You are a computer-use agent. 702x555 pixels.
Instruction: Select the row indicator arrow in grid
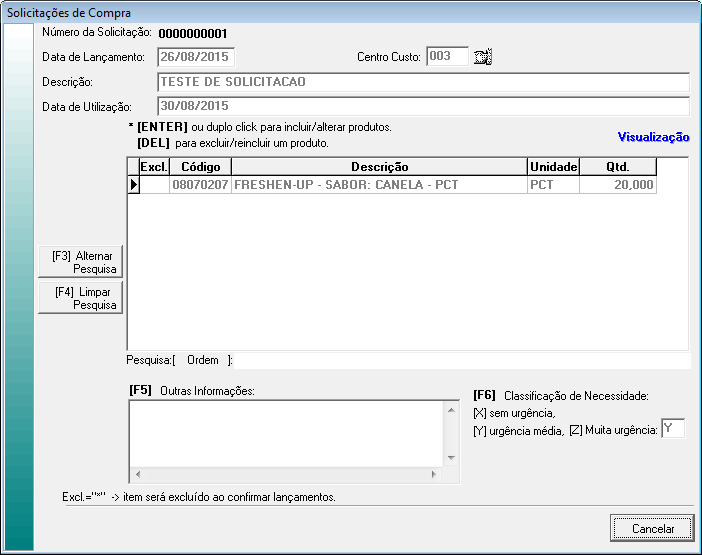(133, 185)
